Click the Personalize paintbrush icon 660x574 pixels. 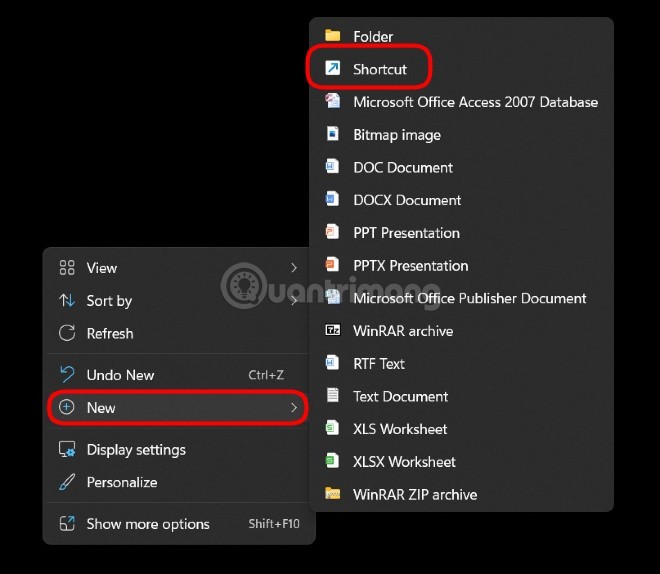tap(67, 482)
